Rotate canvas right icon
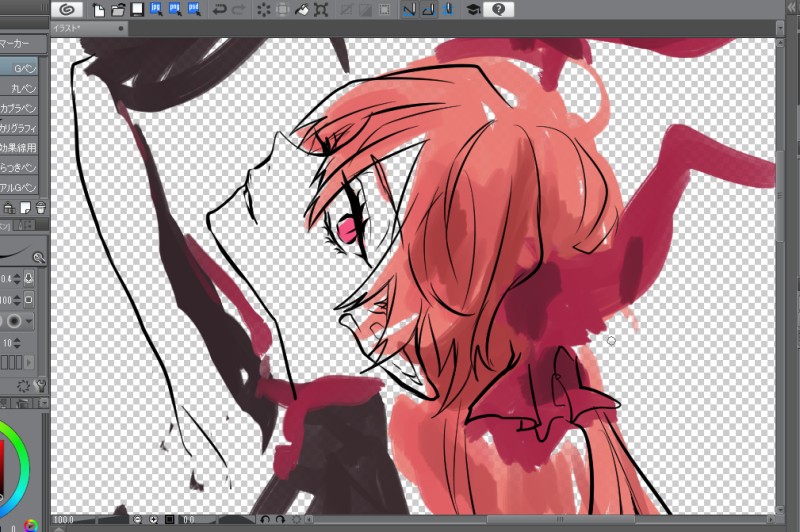This screenshot has height=532, width=800. tap(280, 520)
